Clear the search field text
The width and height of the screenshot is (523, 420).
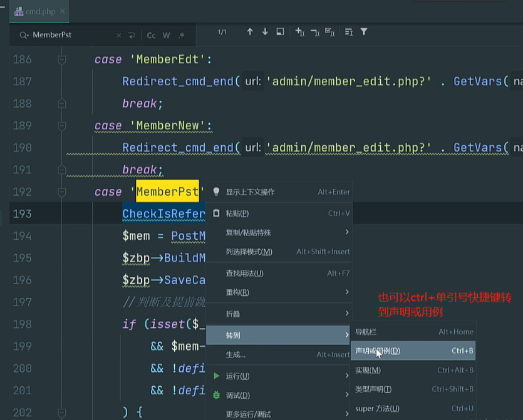(118, 35)
